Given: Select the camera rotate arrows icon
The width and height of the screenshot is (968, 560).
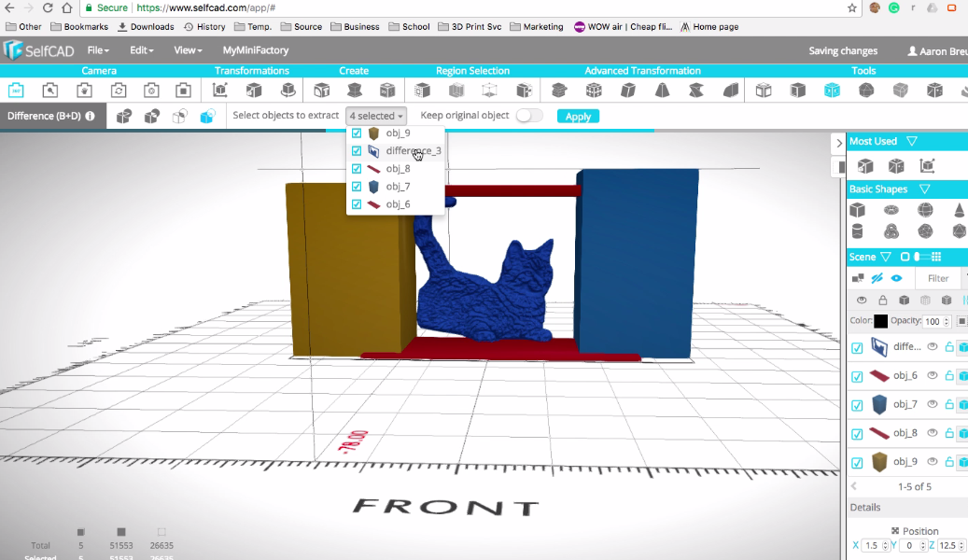Looking at the screenshot, I should click(x=119, y=91).
